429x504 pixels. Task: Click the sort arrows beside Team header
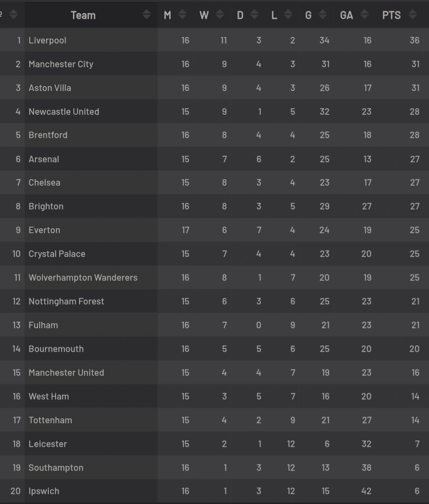146,15
